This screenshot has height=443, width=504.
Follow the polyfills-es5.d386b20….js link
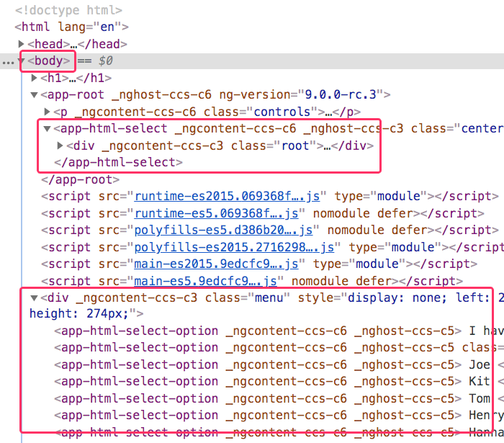click(223, 230)
